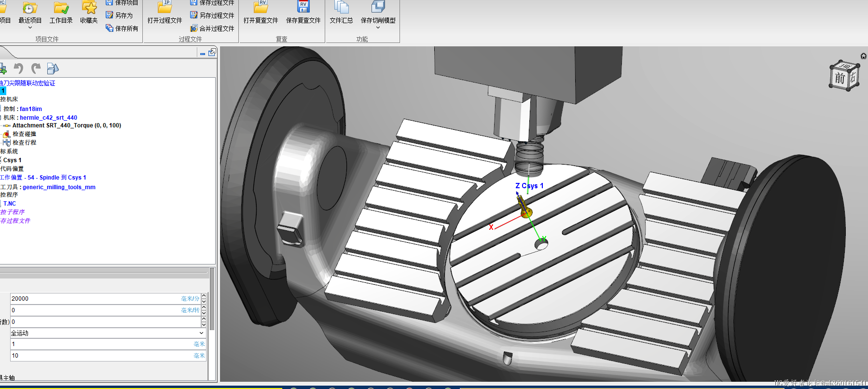This screenshot has width=868, height=389.
Task: Click the model shapes icon in tree toolbar
Action: pyautogui.click(x=53, y=69)
